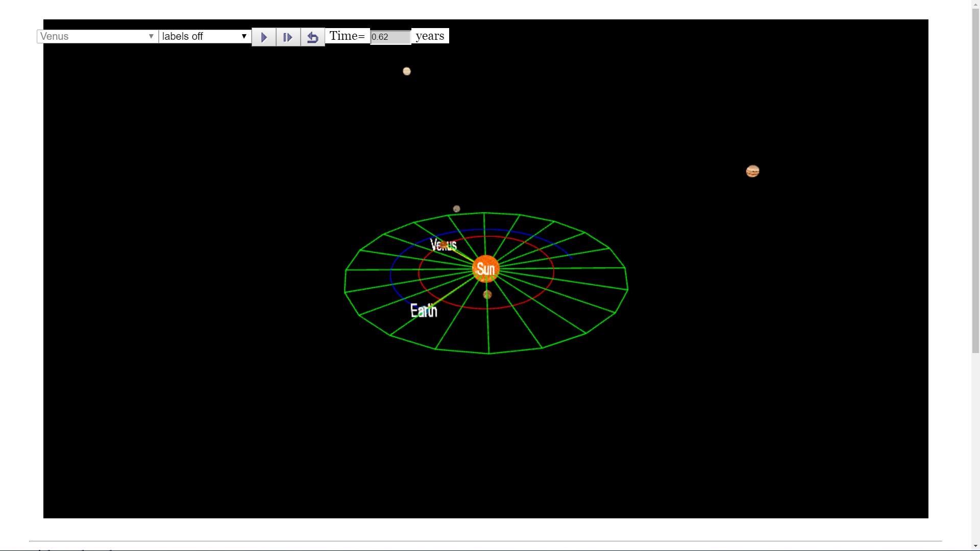Click the dropdown arrow beside labels off
This screenshot has height=551, width=980.
point(244,36)
